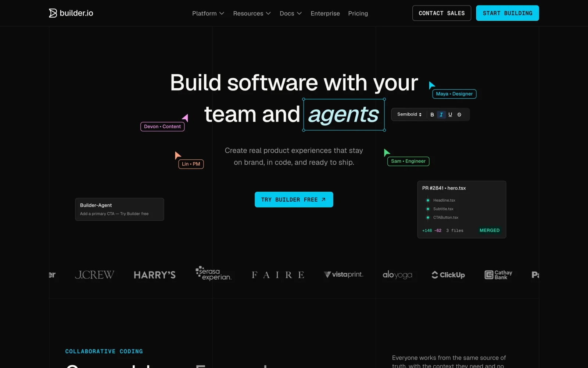Click the Cathay Bank logo

(498, 275)
